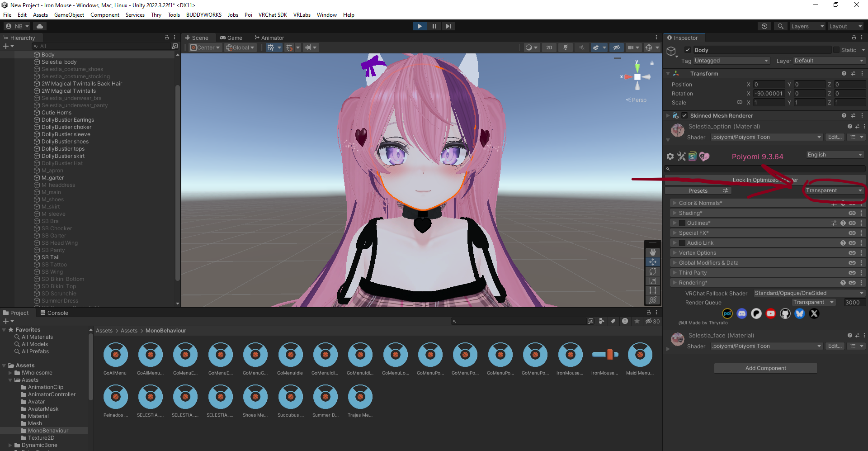
Task: Open the cloud services icon
Action: click(x=40, y=26)
